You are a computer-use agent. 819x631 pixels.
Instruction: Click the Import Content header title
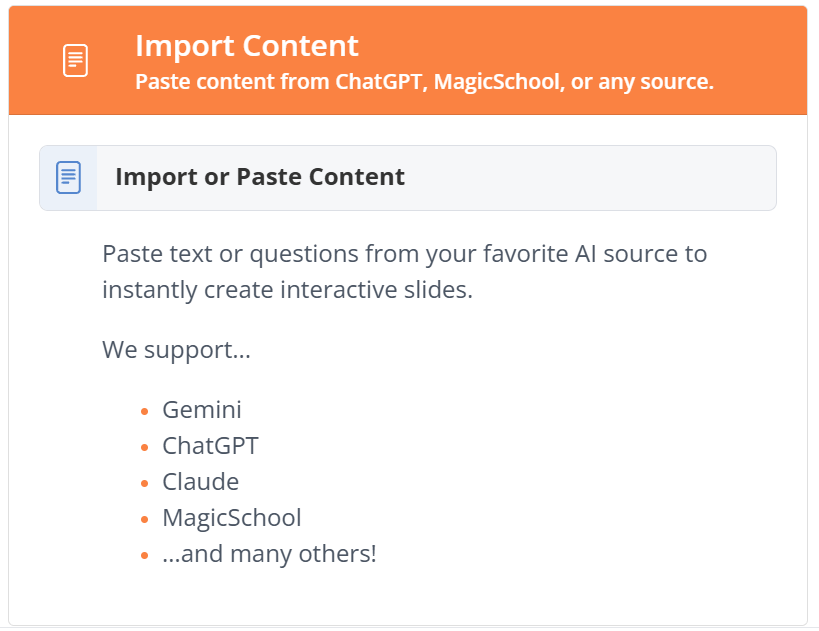247,45
